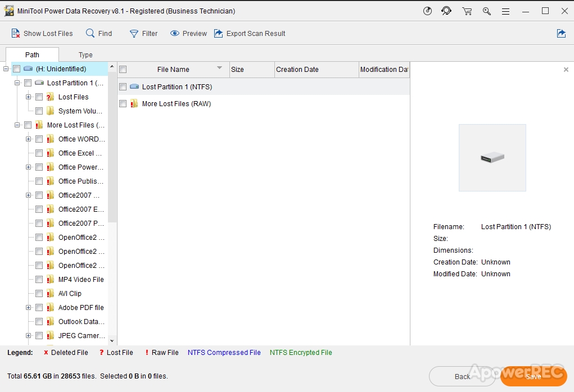The width and height of the screenshot is (574, 392).
Task: Check the MP4 Video File checkbox
Action: pos(39,279)
